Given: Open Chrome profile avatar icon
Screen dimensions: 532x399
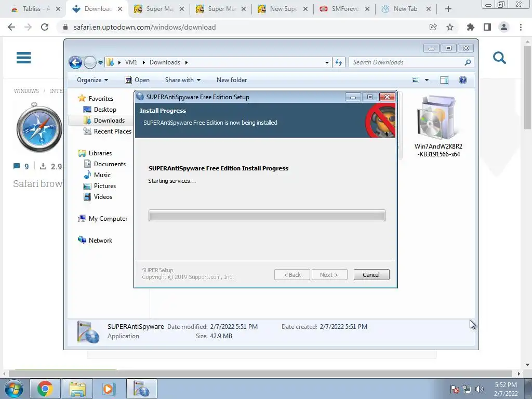Looking at the screenshot, I should pos(504,27).
